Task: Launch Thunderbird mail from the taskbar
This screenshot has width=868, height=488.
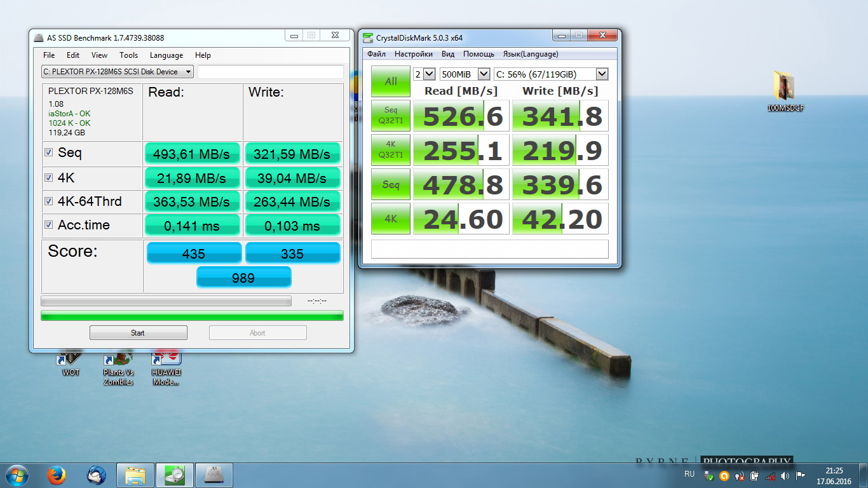Action: pos(96,475)
